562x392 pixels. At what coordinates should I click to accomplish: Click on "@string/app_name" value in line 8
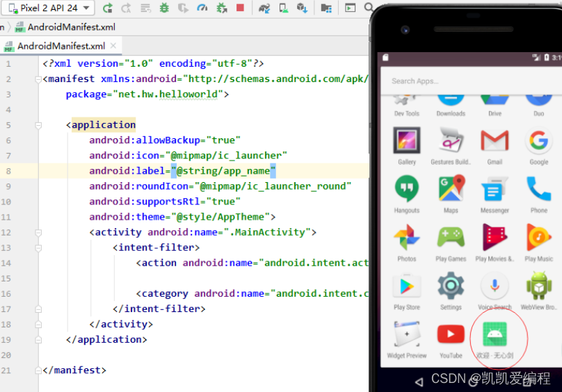223,171
